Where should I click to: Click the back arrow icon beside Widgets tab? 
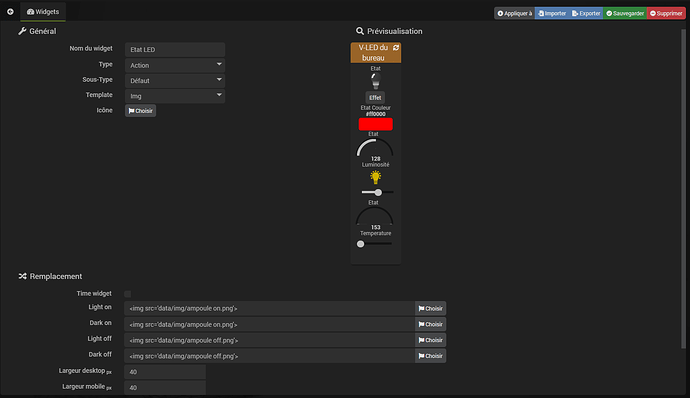point(10,12)
